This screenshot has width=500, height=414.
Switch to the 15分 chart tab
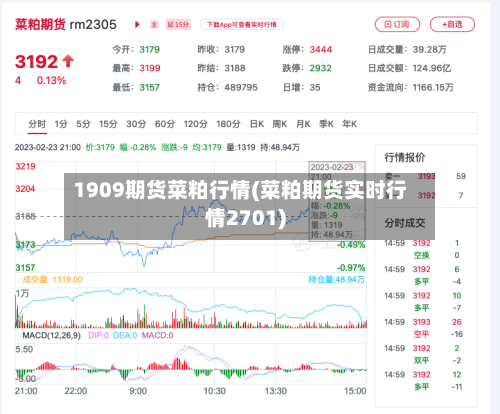pos(108,124)
